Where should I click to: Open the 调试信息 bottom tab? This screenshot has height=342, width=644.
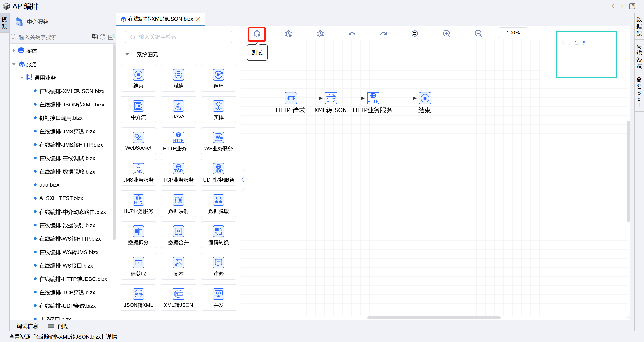coord(28,326)
